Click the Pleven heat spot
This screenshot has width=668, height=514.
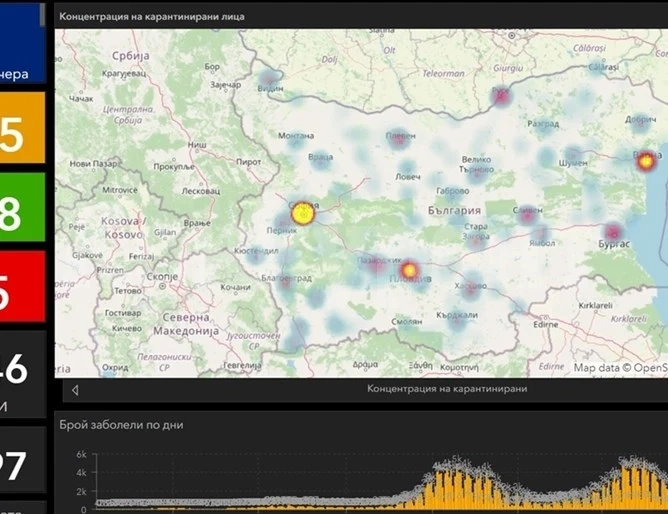pos(398,139)
